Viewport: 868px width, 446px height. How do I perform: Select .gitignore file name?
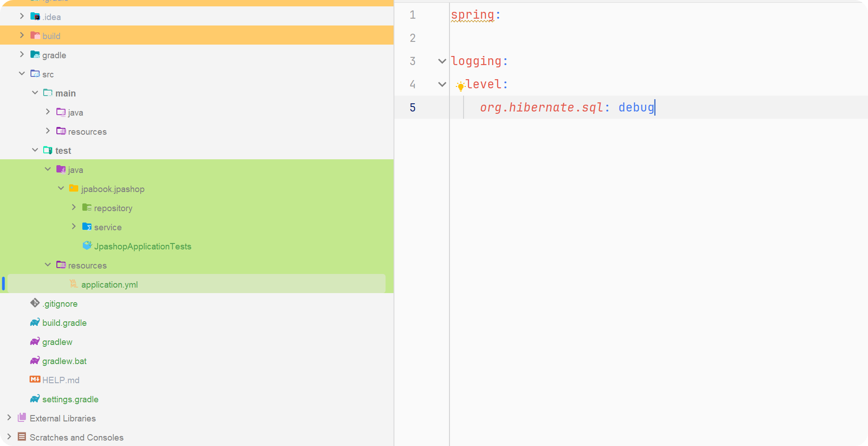click(x=60, y=304)
